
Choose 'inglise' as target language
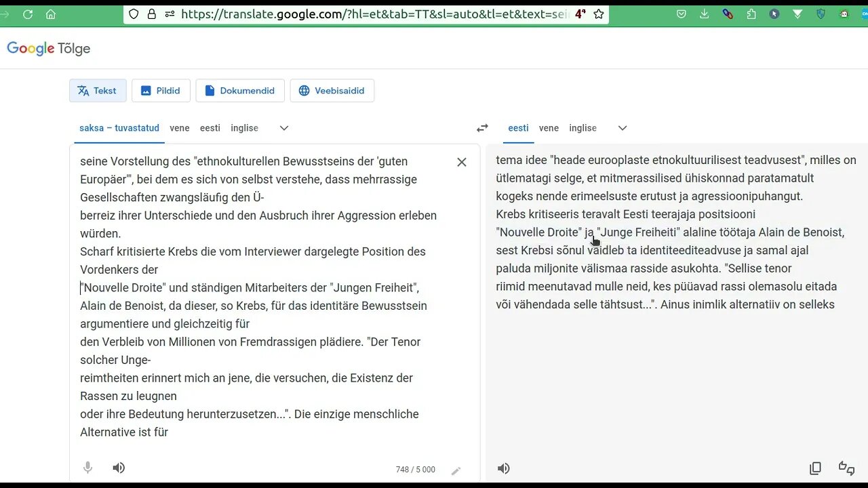point(583,128)
